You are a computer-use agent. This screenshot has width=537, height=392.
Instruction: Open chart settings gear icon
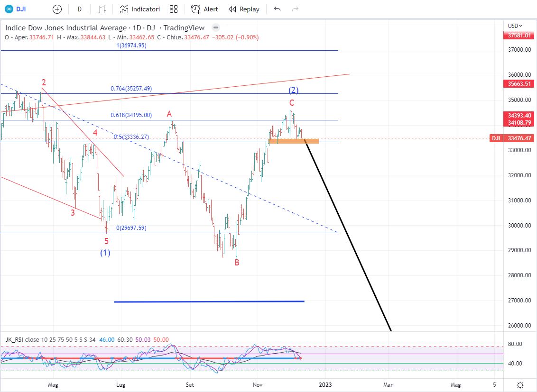tap(520, 385)
